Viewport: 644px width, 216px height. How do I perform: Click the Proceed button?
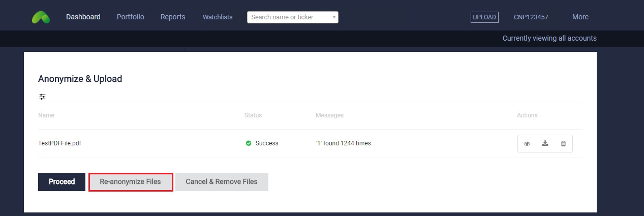pos(62,181)
